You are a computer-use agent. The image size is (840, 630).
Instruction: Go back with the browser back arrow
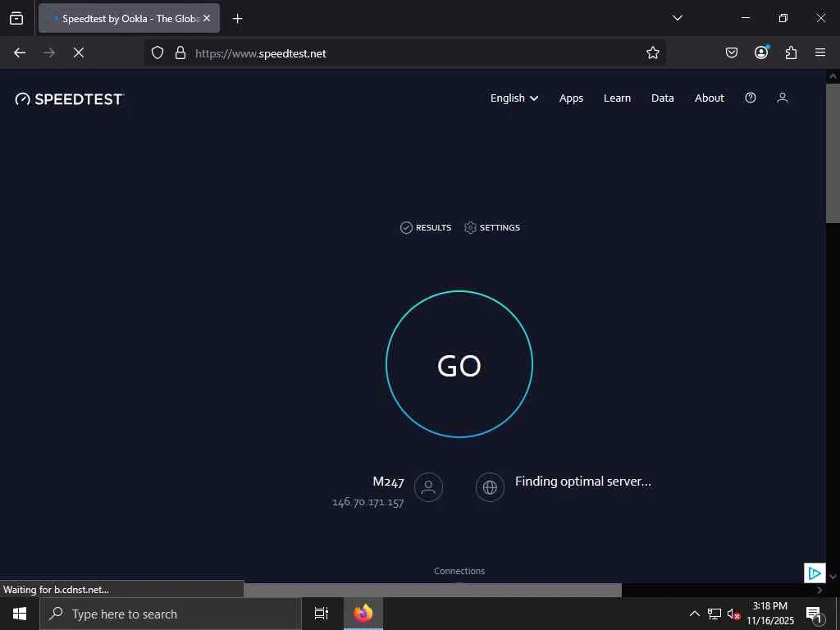coord(20,52)
